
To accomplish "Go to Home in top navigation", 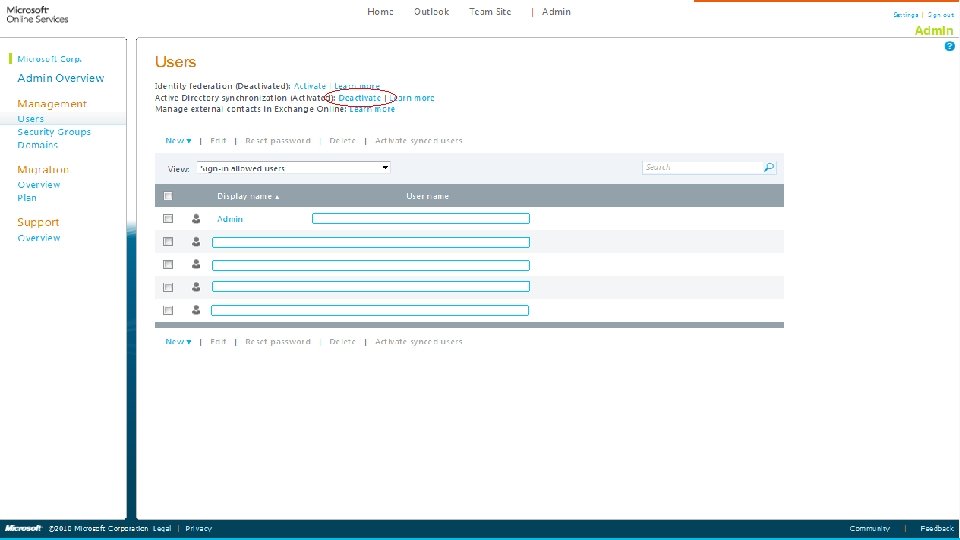I will 380,12.
